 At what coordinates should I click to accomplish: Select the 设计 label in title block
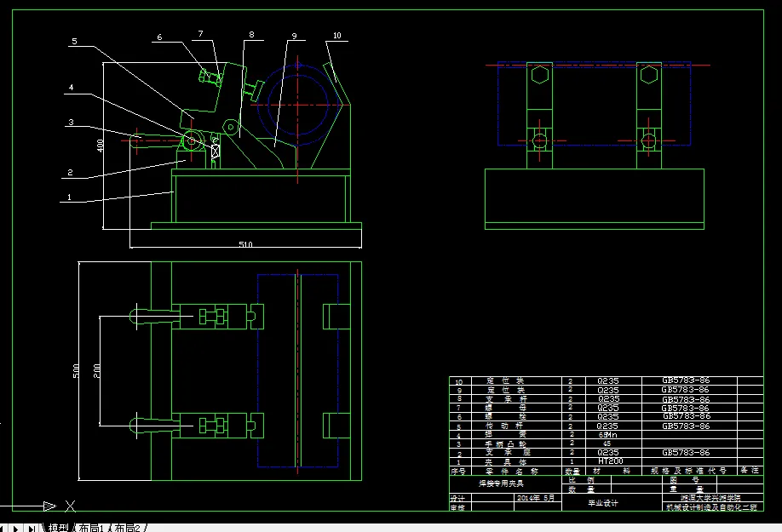[457, 498]
